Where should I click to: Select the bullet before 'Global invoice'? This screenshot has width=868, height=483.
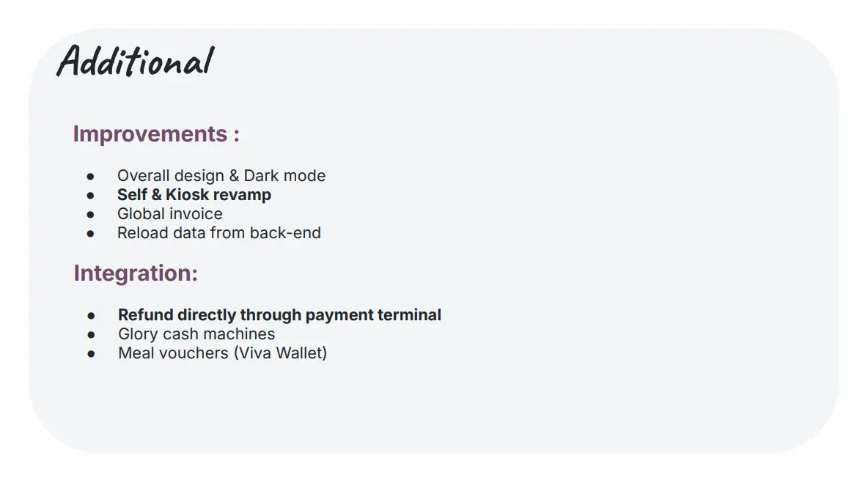tap(90, 215)
